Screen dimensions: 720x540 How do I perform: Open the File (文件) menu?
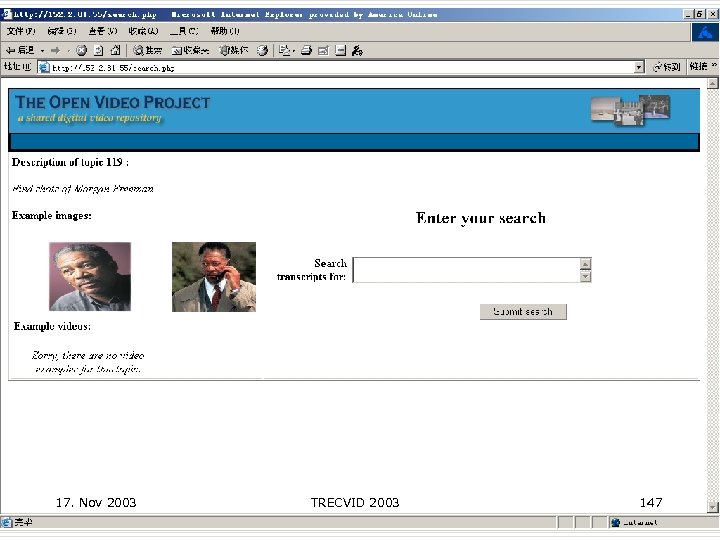(x=21, y=31)
